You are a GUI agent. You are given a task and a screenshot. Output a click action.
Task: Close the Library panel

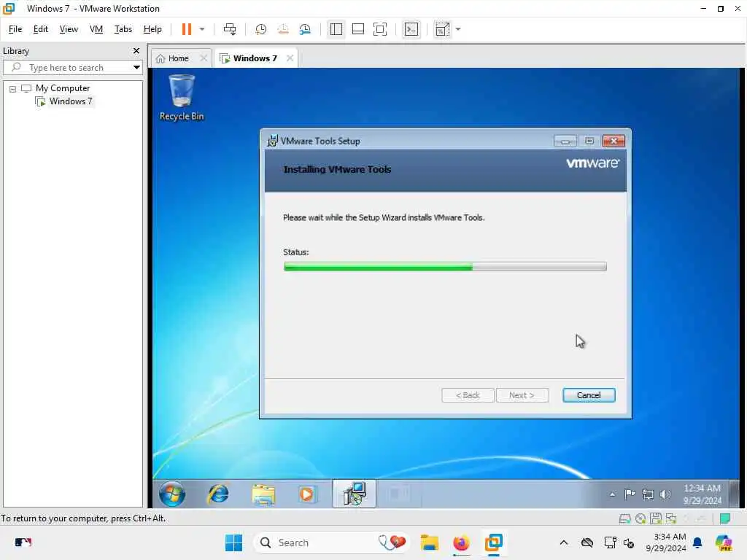136,51
